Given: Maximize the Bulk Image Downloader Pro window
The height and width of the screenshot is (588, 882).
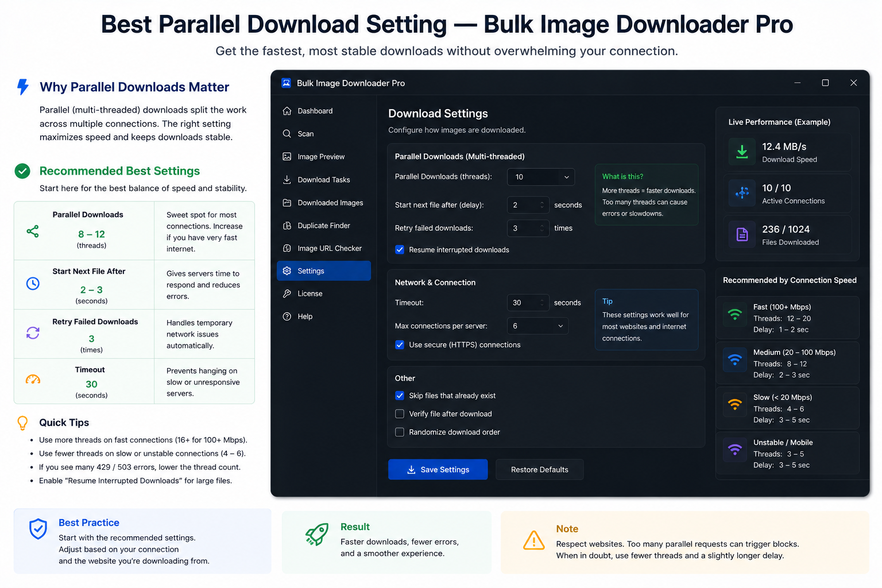Looking at the screenshot, I should [825, 83].
